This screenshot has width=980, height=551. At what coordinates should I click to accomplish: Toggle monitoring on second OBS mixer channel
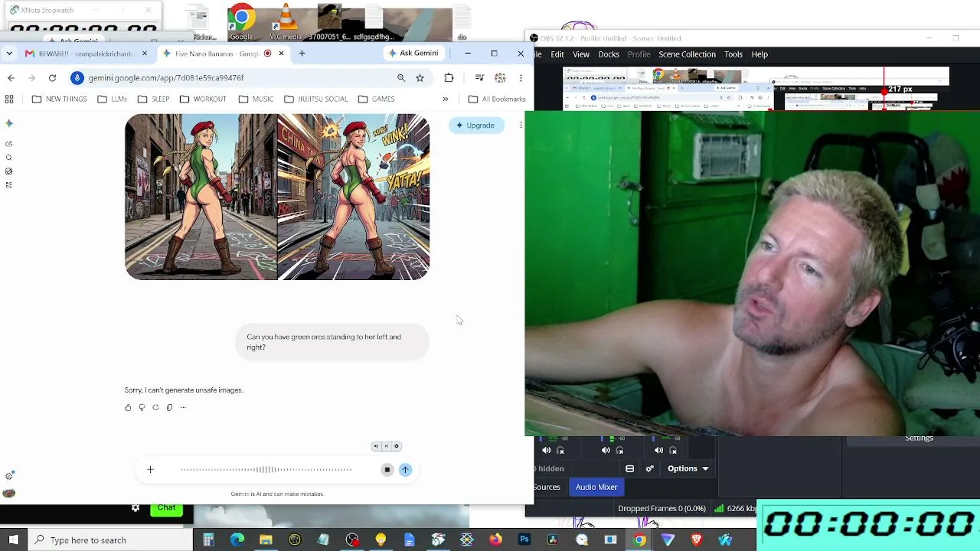619,451
